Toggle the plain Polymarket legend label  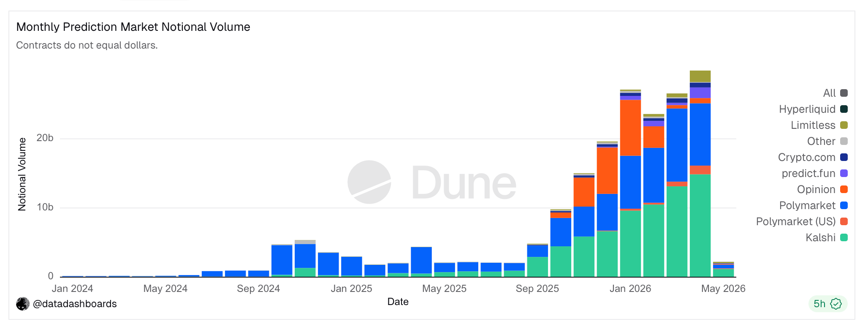(807, 205)
